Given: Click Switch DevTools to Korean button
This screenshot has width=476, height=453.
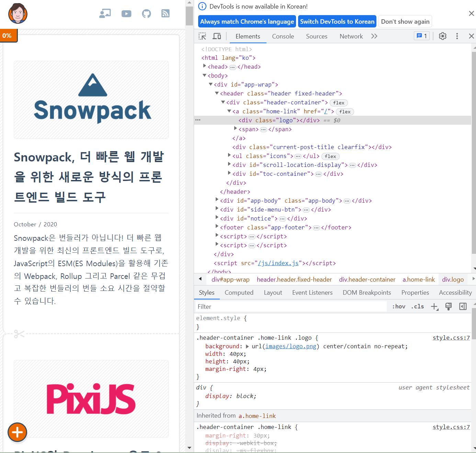Looking at the screenshot, I should pos(337,21).
